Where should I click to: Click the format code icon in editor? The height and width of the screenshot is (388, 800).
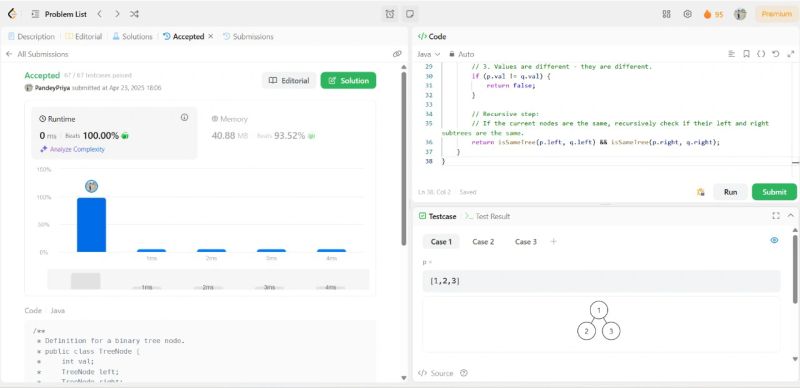[732, 54]
